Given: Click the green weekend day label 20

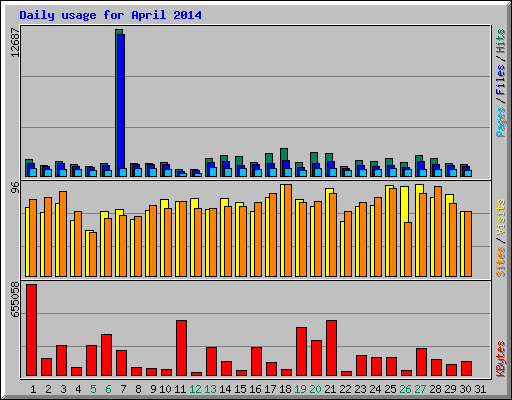Looking at the screenshot, I should (x=315, y=389).
